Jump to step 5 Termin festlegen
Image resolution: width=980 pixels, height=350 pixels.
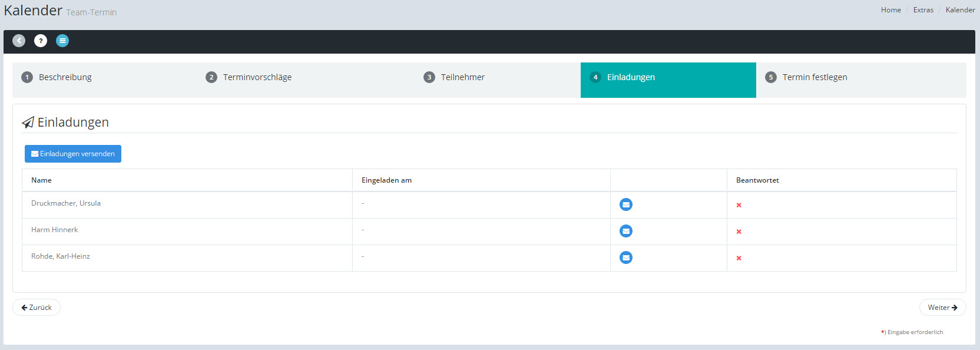pos(815,77)
